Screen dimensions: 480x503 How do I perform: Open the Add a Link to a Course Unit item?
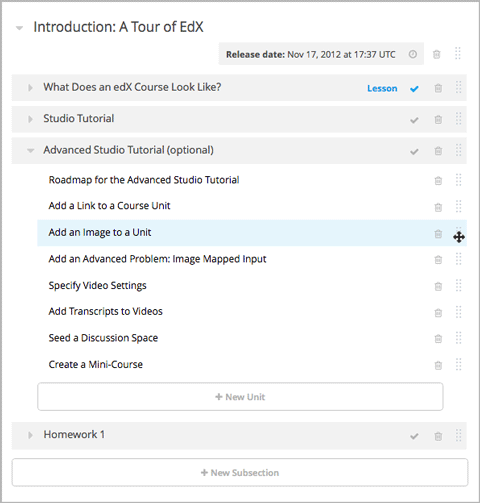(109, 206)
